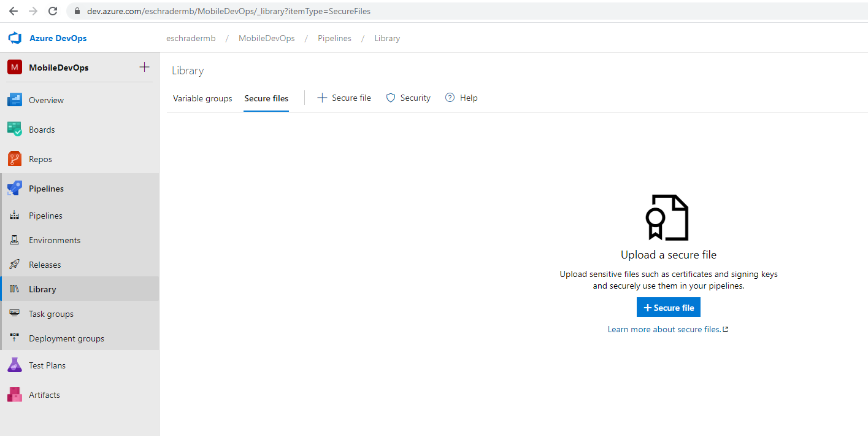Image resolution: width=868 pixels, height=436 pixels.
Task: Click the address bar lock icon
Action: [x=77, y=11]
